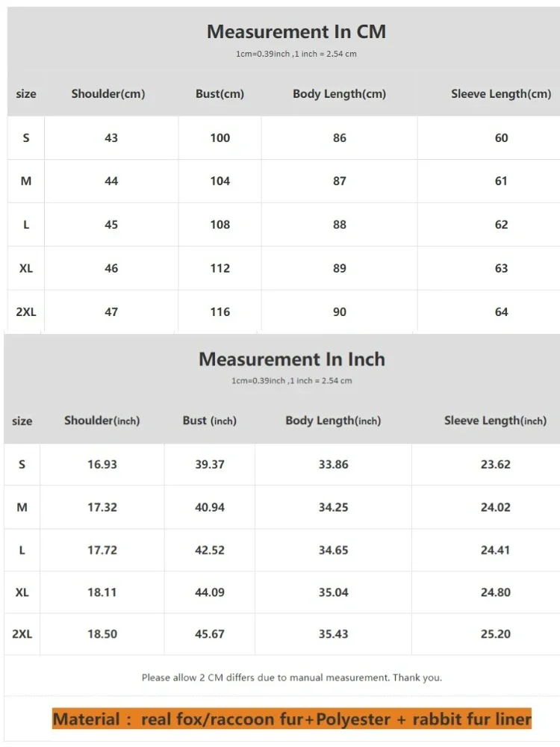The width and height of the screenshot is (560, 747).
Task: Click the "Measurement In CM" heading
Action: point(296,32)
